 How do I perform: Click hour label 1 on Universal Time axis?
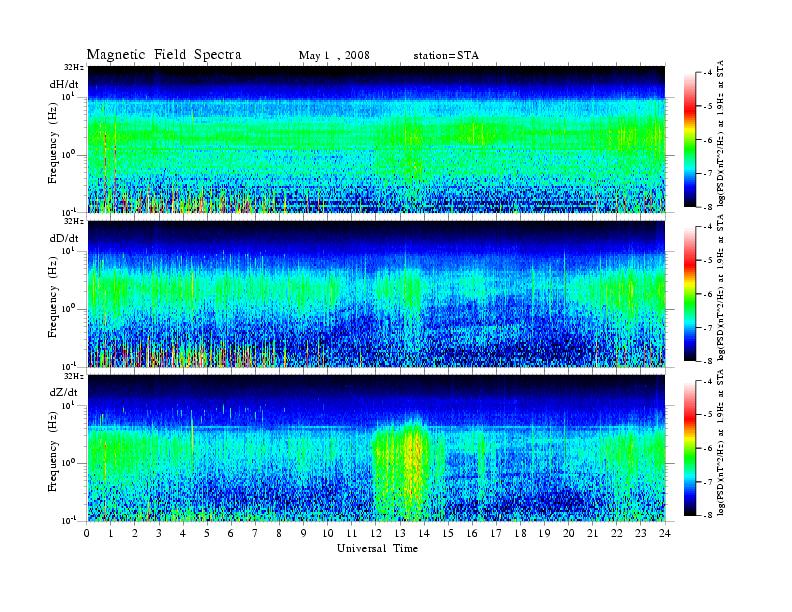pos(111,533)
